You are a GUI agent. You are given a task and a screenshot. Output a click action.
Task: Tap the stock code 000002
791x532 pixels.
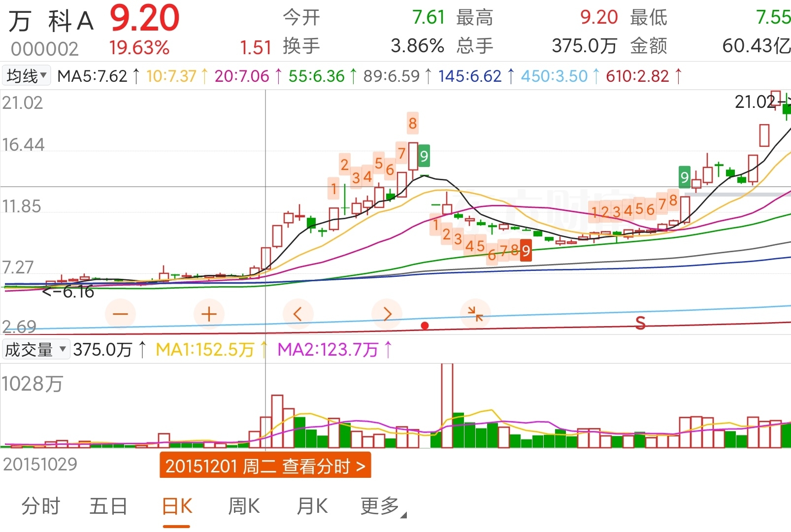[44, 49]
